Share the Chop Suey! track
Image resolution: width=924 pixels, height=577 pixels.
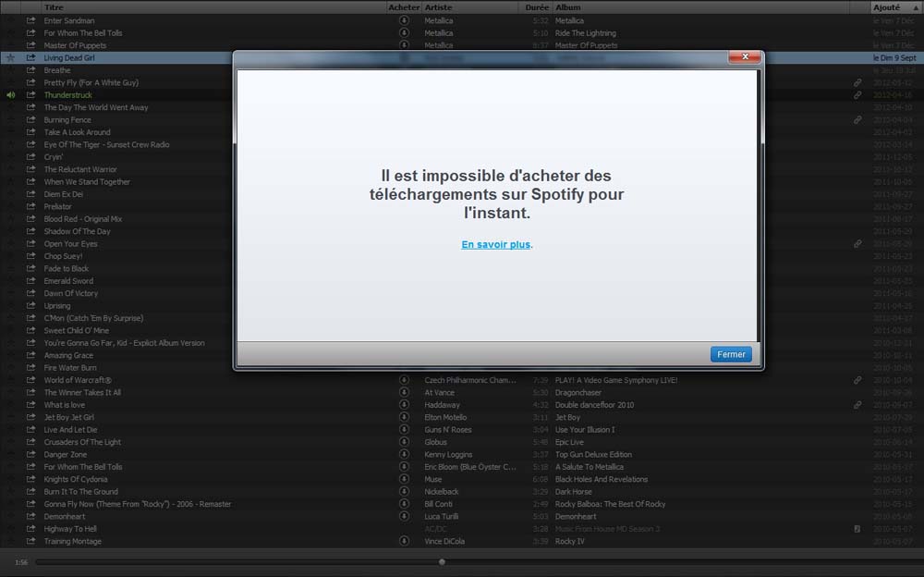click(30, 256)
